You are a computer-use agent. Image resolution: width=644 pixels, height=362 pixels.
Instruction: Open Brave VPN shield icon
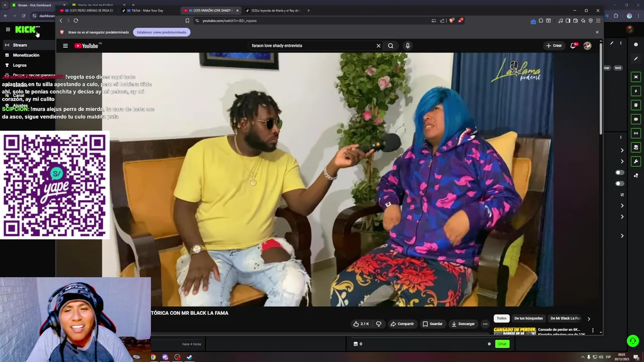point(591,21)
